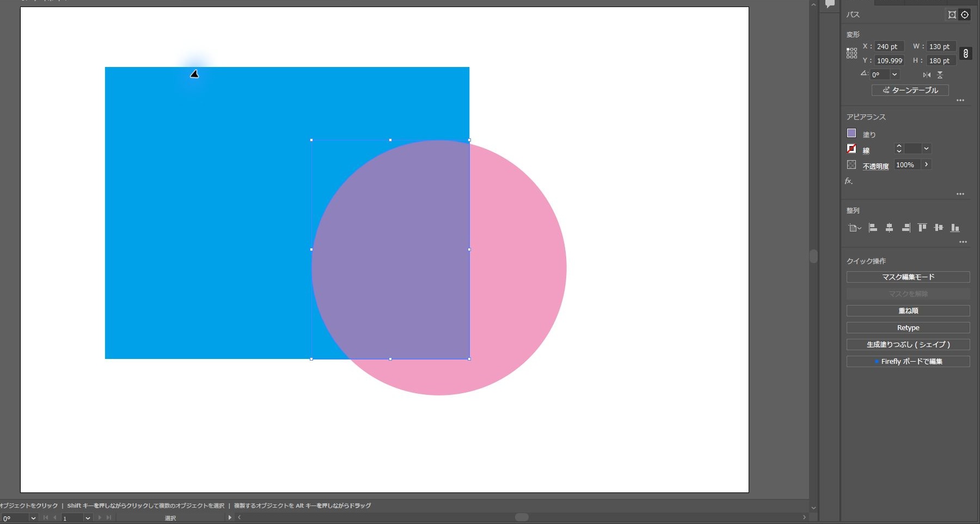Click the comments speech bubble panel icon
Screen dimensions: 980x524
[x=830, y=4]
